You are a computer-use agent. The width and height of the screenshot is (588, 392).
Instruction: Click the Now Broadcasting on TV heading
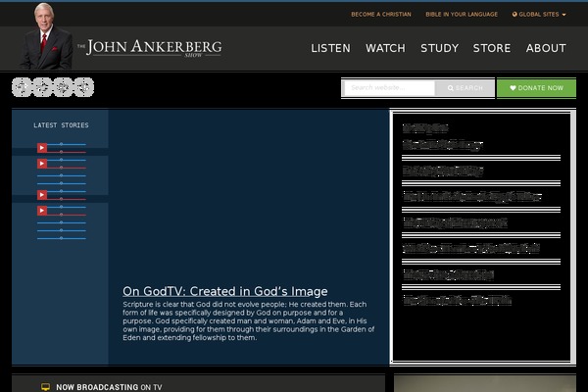(x=109, y=387)
